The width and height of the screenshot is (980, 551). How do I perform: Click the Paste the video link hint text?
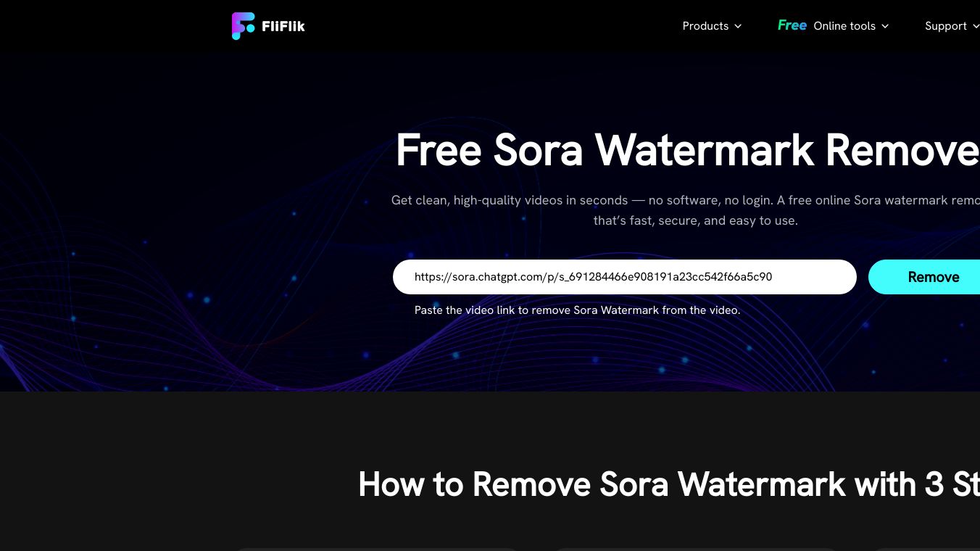tap(577, 310)
